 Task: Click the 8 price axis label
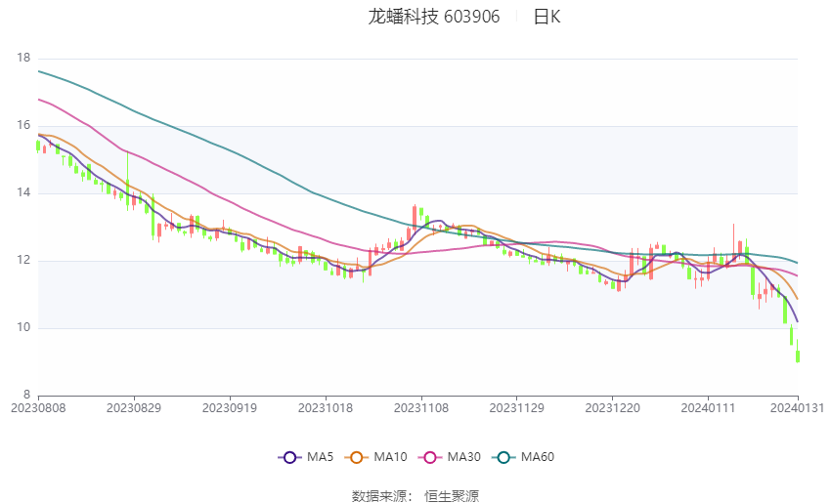pyautogui.click(x=27, y=395)
